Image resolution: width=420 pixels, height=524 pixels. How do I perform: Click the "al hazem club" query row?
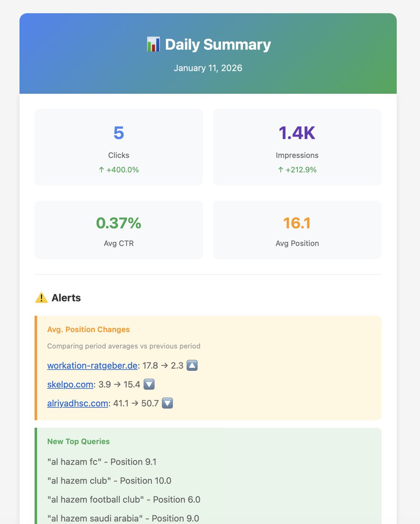109,480
